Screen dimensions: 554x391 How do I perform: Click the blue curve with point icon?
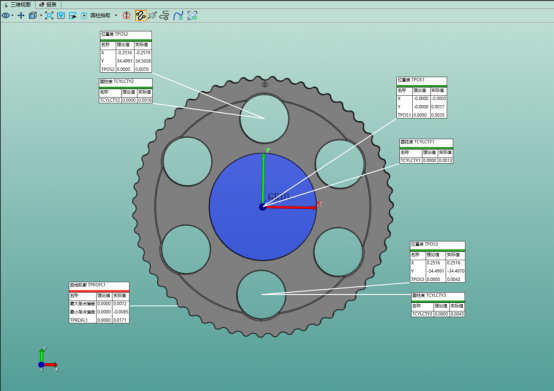178,16
